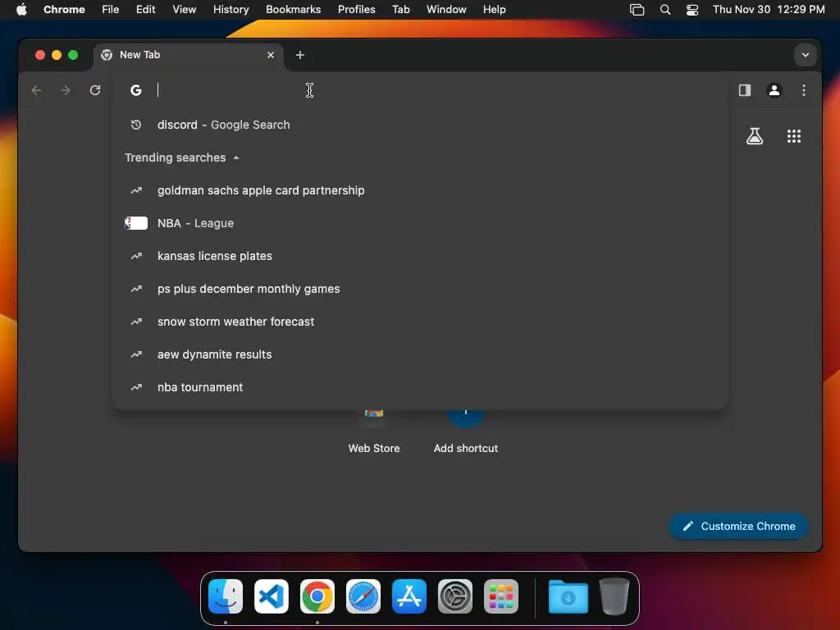Open the Tab menu
The width and height of the screenshot is (840, 630).
coord(400,9)
